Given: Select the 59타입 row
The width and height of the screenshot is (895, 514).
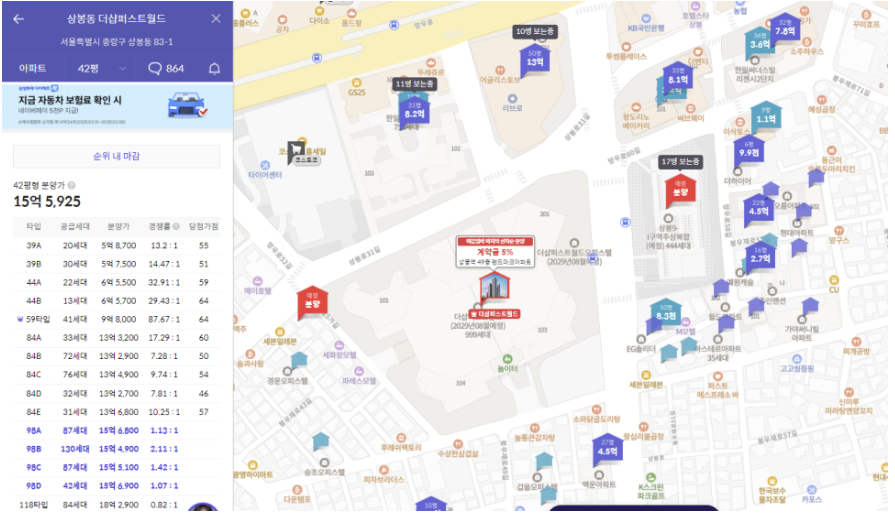Looking at the screenshot, I should tap(116, 319).
